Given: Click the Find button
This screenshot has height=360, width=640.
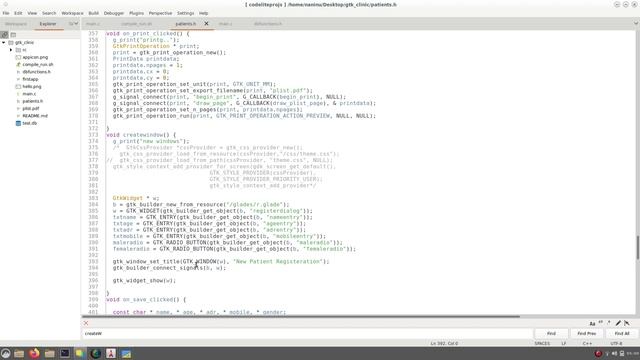Looking at the screenshot, I should (551, 333).
